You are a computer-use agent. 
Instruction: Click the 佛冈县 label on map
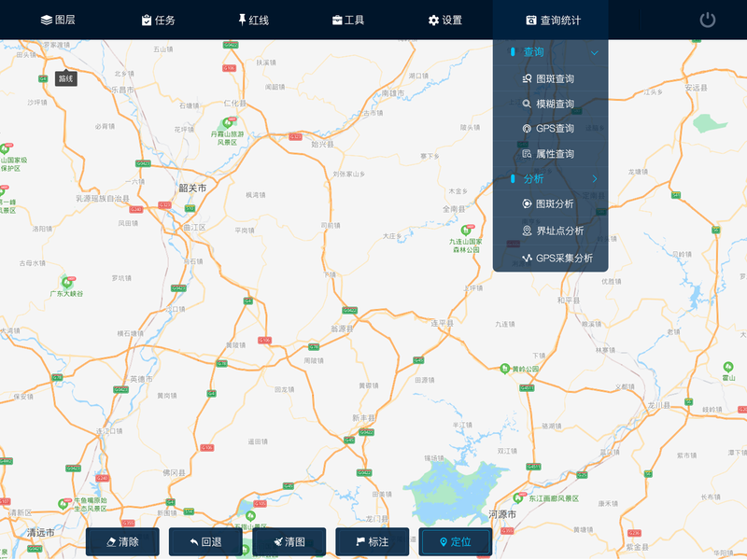174,473
